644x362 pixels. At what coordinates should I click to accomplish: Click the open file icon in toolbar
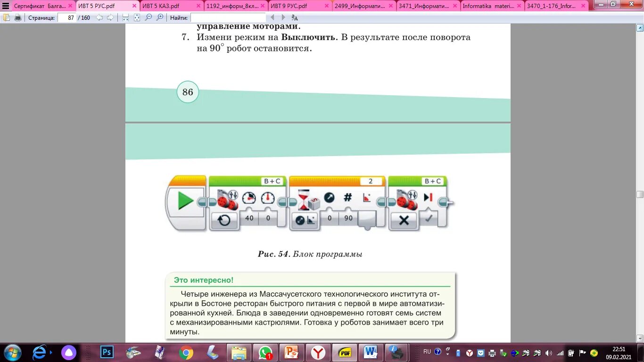point(7,17)
